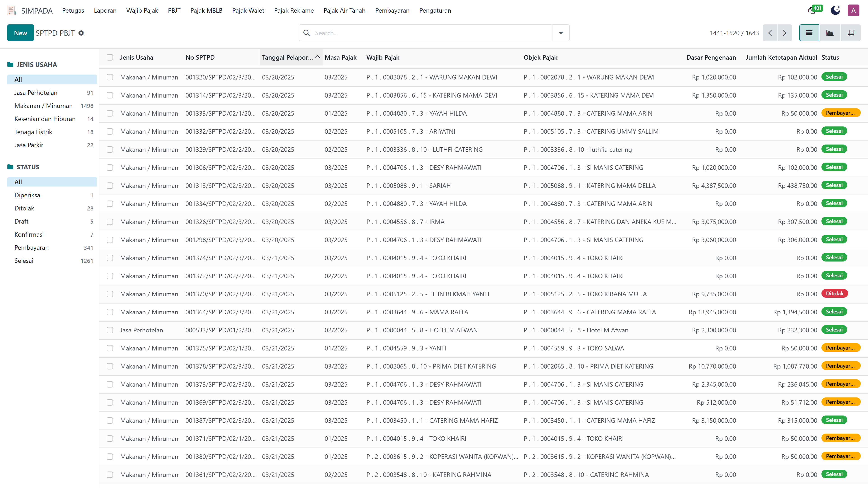Filter by Jasa Parkir
Viewport: 868px width, 488px height.
click(52, 145)
